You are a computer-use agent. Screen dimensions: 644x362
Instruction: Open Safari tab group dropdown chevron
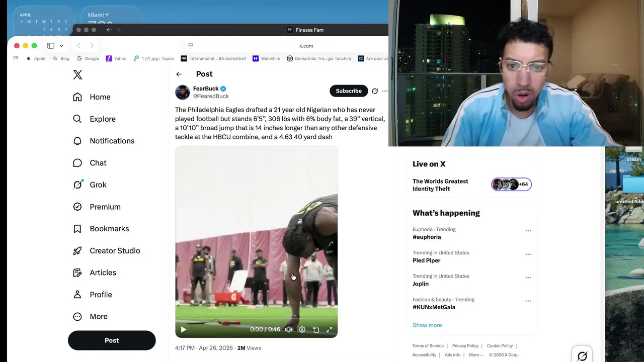pos(61,46)
